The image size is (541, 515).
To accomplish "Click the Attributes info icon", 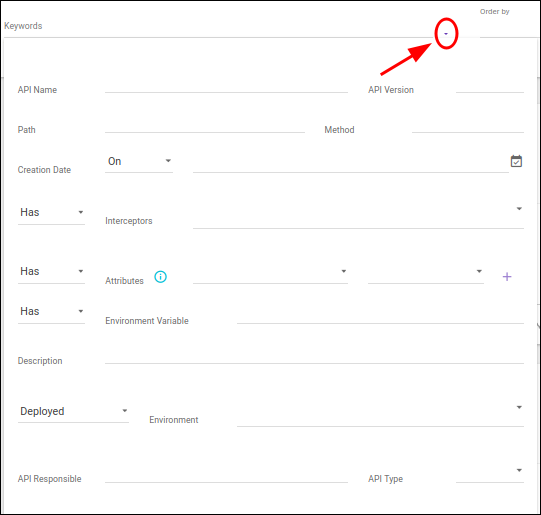I will click(160, 277).
